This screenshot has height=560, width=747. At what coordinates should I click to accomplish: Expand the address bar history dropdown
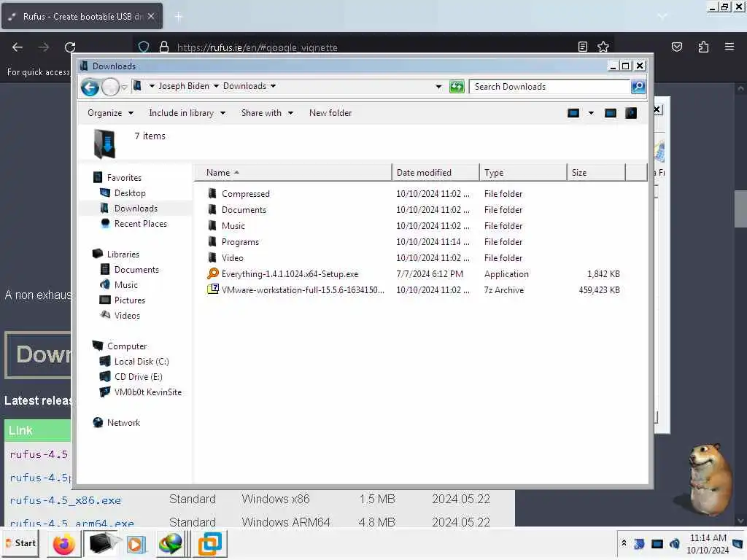(x=438, y=87)
